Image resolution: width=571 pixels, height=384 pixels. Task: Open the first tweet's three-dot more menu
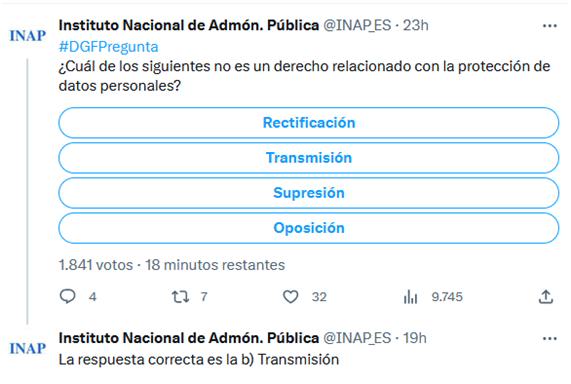pos(550,26)
